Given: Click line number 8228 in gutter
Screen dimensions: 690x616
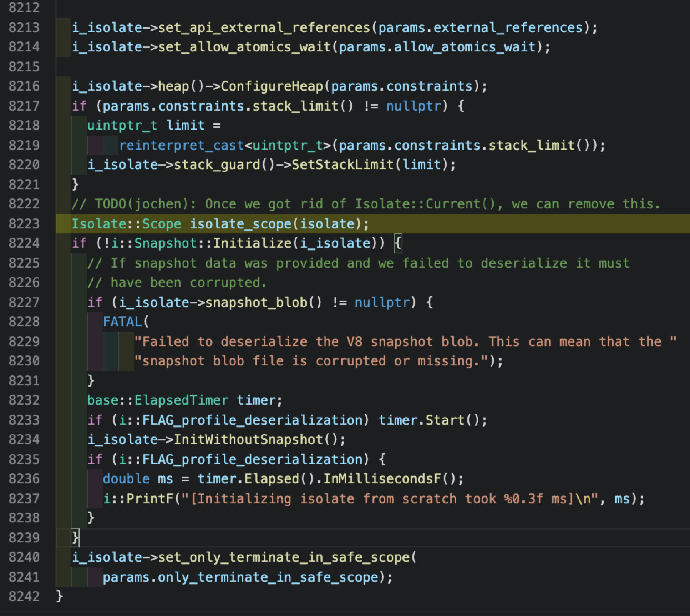Looking at the screenshot, I should [24, 322].
